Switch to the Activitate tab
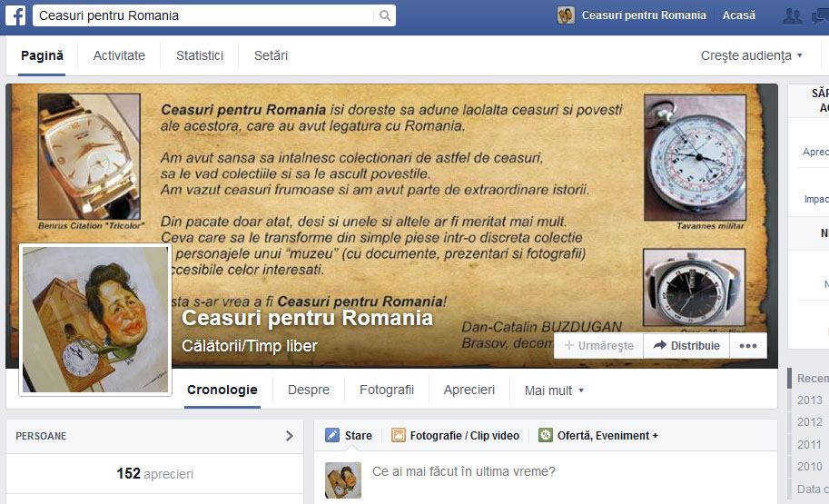The height and width of the screenshot is (504, 829). [x=119, y=55]
